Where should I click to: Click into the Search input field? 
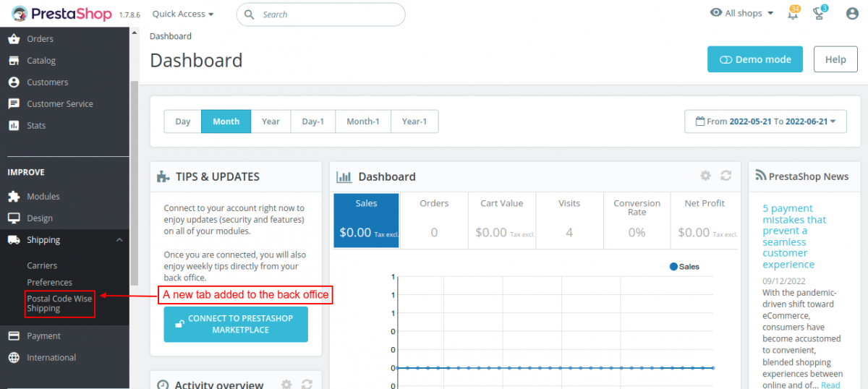pos(320,14)
